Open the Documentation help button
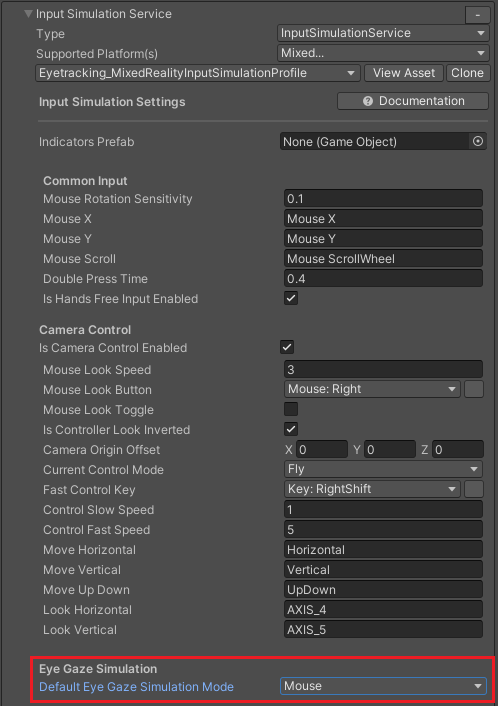Viewport: 498px width, 706px height. point(413,101)
